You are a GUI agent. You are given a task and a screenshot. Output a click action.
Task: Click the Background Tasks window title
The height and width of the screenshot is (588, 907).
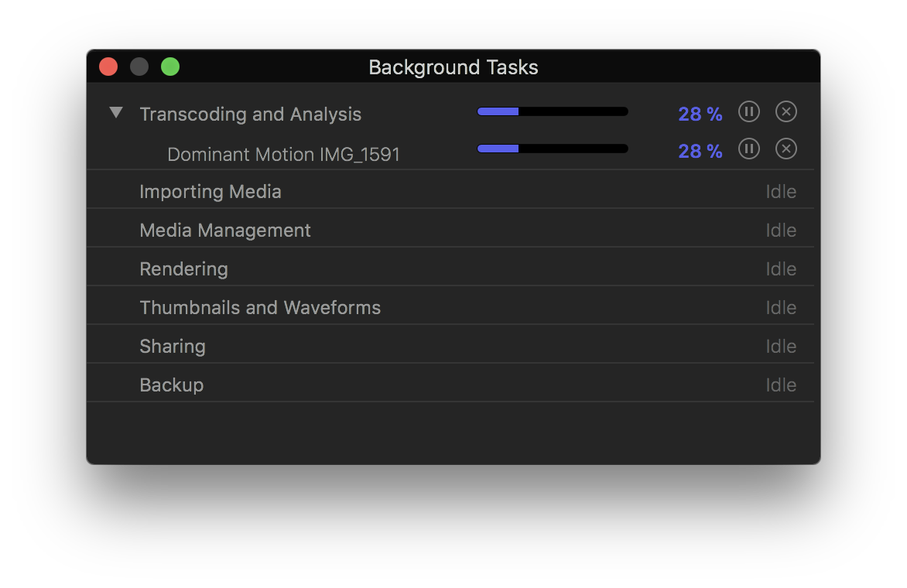[453, 68]
